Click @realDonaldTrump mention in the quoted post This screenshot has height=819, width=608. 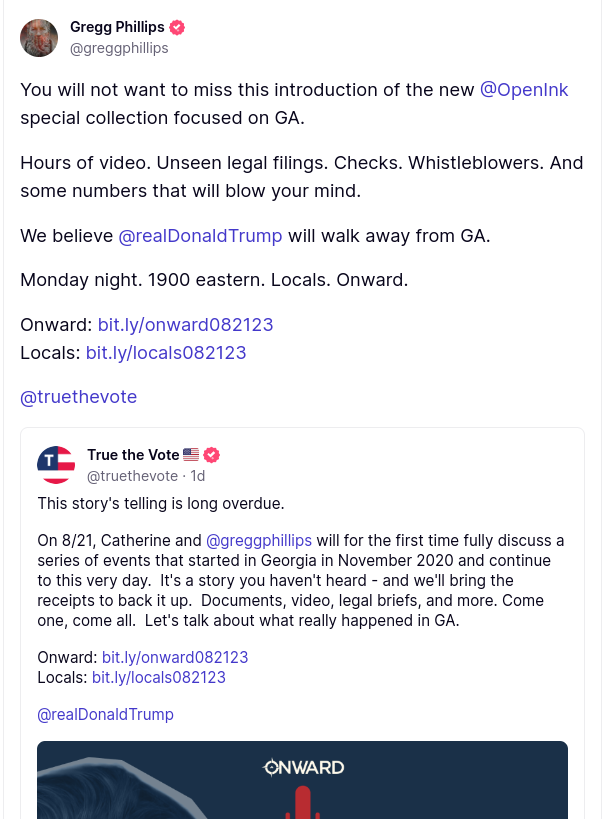point(105,714)
